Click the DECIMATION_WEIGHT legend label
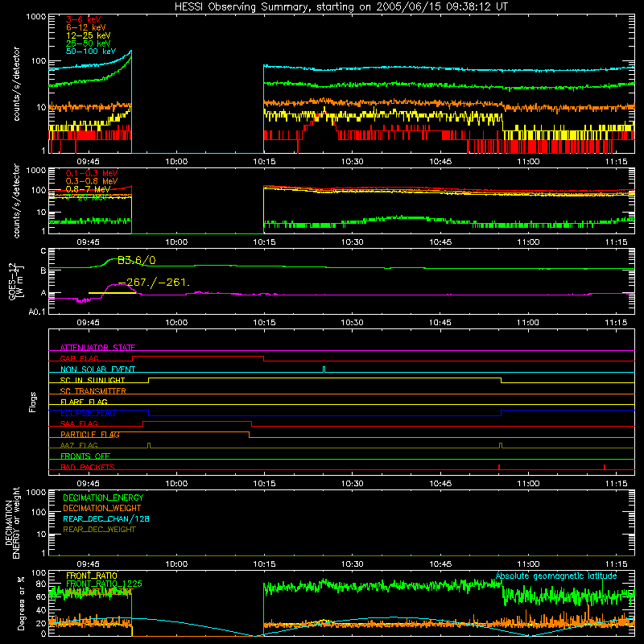Image resolution: width=644 pixels, height=644 pixels. click(102, 508)
